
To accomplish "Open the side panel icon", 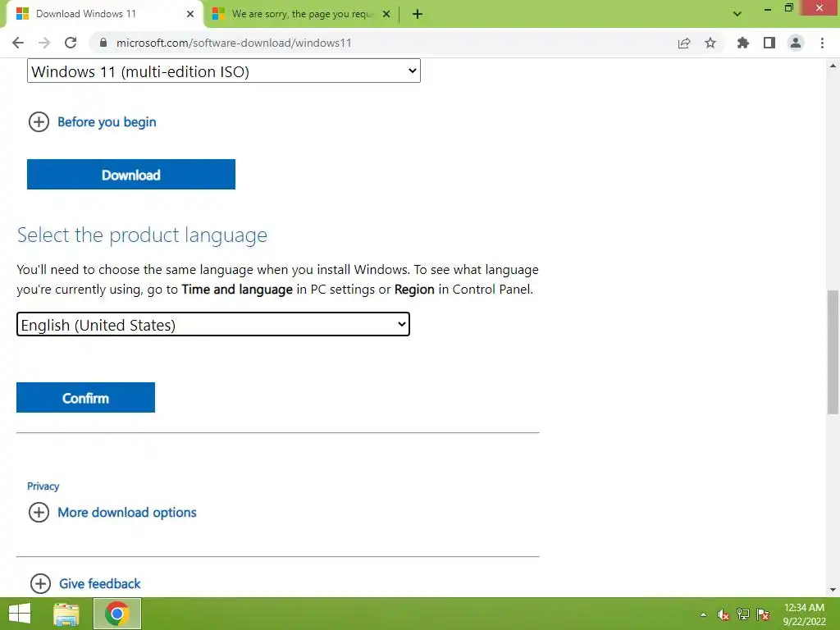I will click(x=769, y=43).
